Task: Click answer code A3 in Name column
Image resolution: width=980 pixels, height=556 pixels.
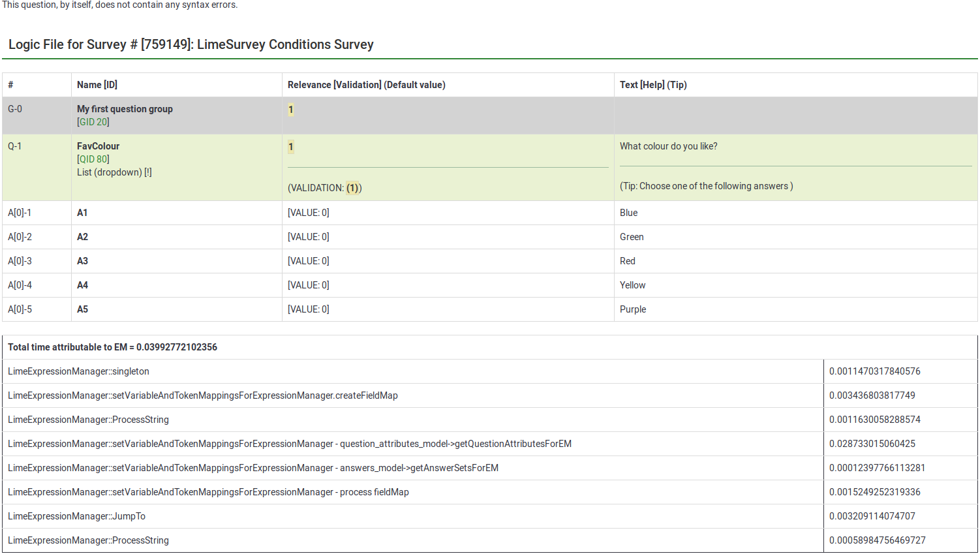Action: click(82, 261)
